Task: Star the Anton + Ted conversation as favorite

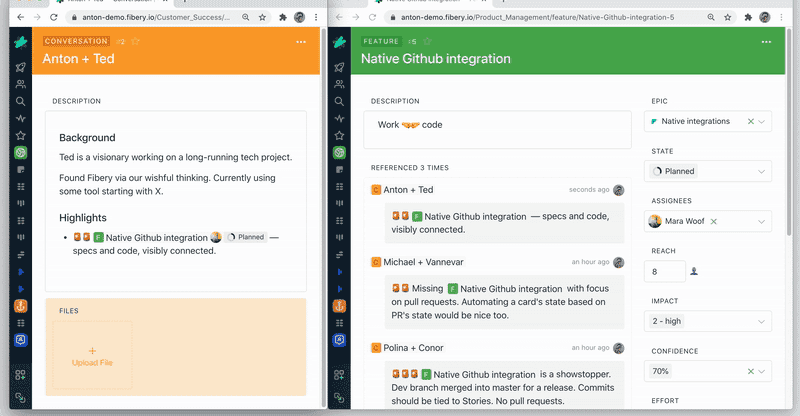Action: tap(136, 41)
